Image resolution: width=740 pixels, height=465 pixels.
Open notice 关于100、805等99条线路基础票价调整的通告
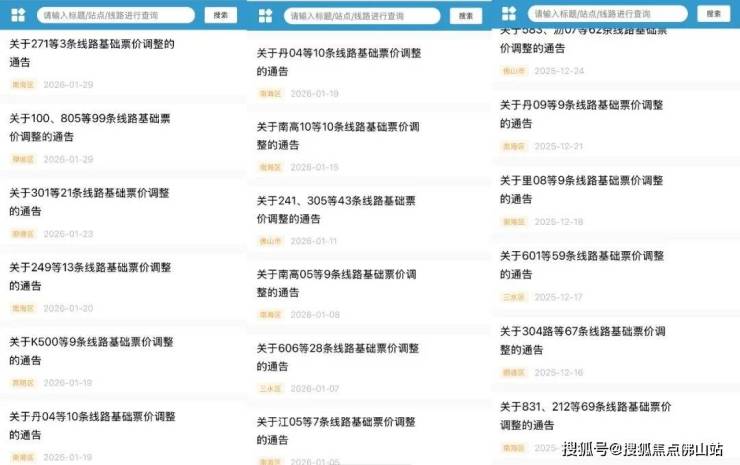[90, 127]
